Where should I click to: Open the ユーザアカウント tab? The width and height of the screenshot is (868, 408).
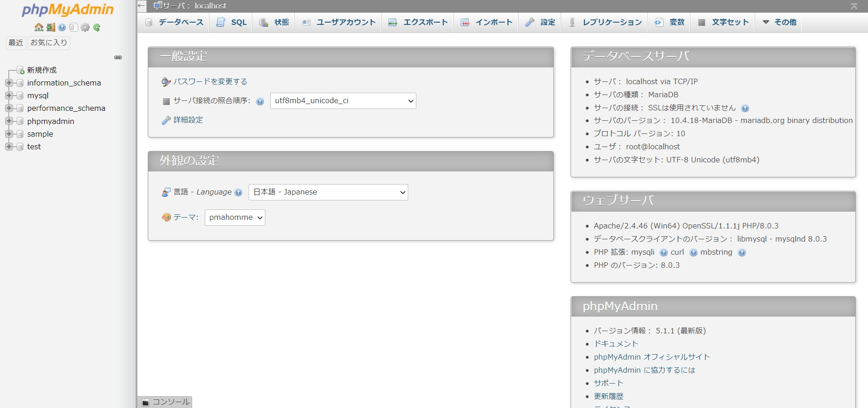338,22
